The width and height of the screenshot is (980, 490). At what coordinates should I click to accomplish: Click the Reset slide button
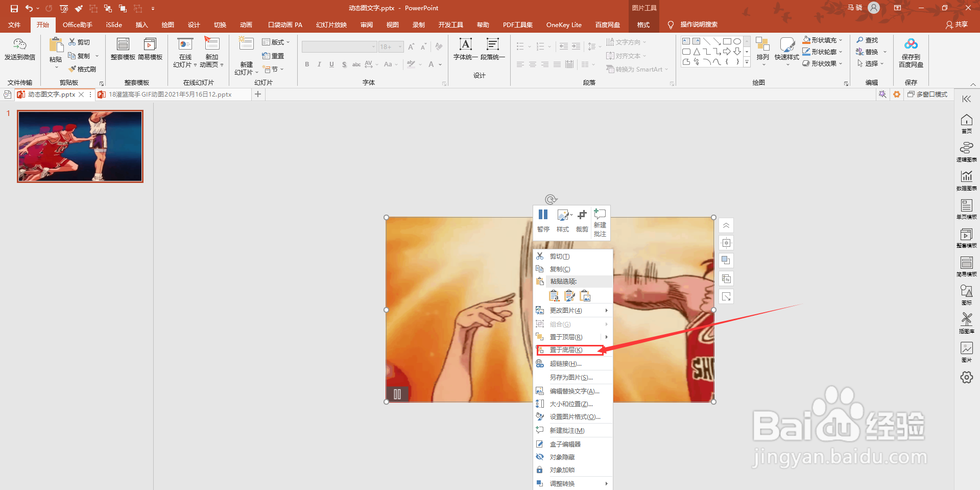point(273,56)
